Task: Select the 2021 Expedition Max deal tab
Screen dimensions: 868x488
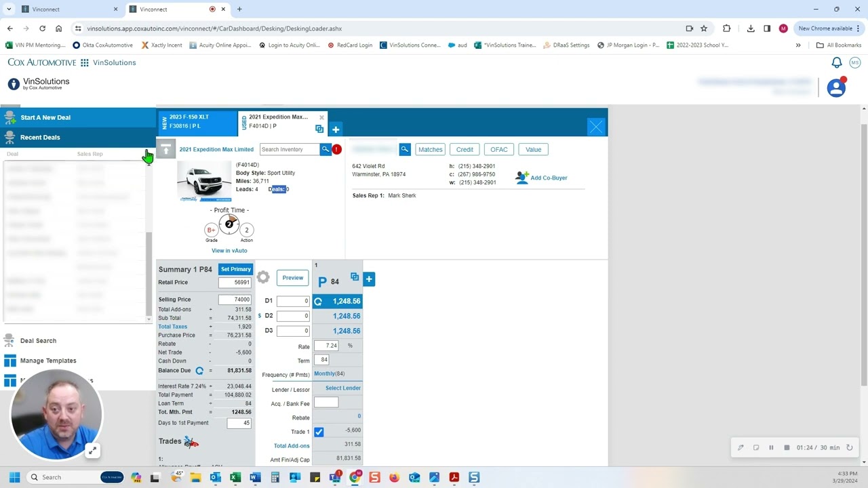Action: click(x=277, y=121)
